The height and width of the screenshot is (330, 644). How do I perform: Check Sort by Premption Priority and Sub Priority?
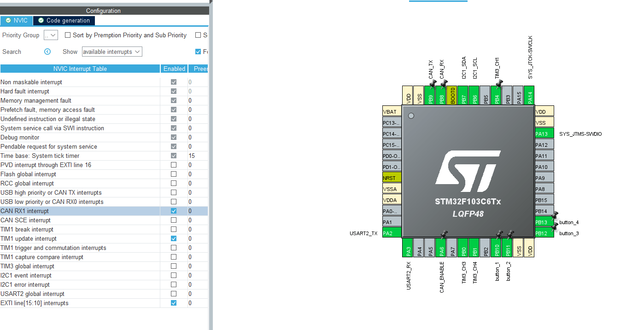(x=68, y=35)
